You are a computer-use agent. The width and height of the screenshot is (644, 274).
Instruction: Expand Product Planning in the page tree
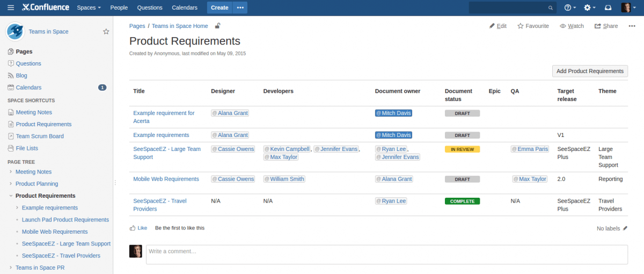tap(11, 184)
